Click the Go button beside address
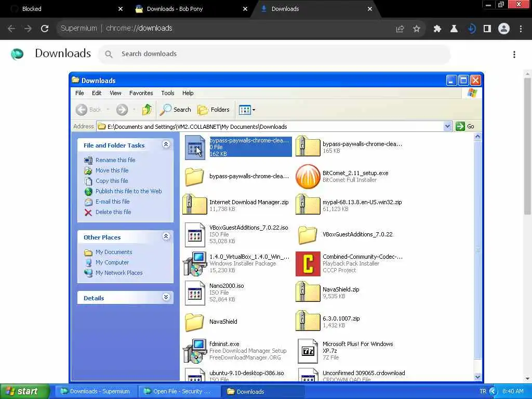 click(x=465, y=127)
